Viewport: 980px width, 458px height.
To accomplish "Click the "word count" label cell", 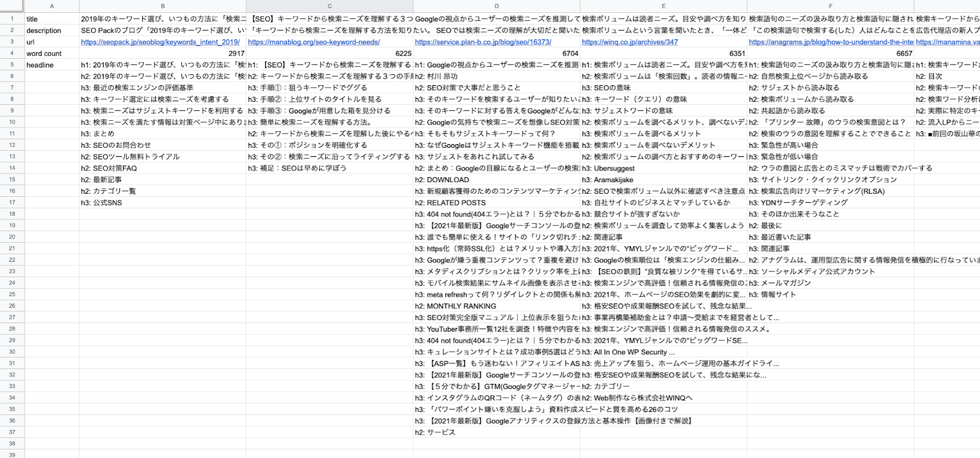I will [52, 53].
